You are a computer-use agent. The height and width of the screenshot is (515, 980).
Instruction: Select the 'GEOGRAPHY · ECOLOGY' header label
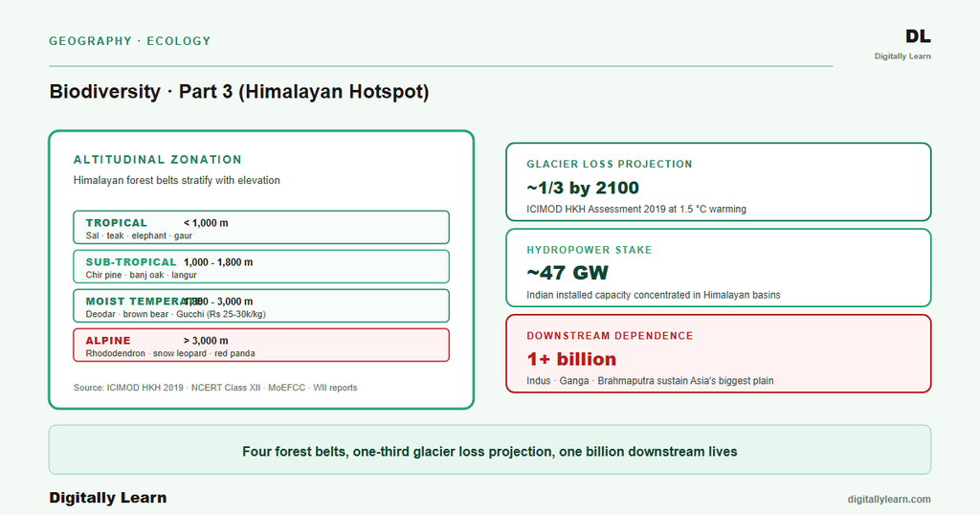click(130, 41)
